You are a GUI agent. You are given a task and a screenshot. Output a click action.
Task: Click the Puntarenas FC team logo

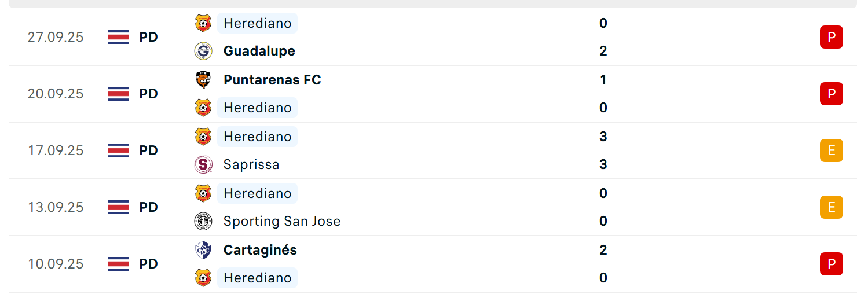203,80
